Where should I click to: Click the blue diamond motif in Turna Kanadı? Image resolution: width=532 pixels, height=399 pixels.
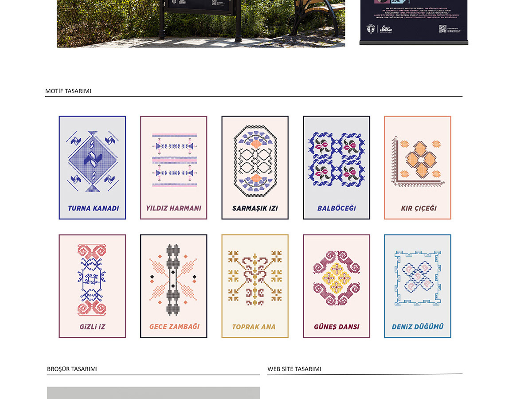click(93, 161)
